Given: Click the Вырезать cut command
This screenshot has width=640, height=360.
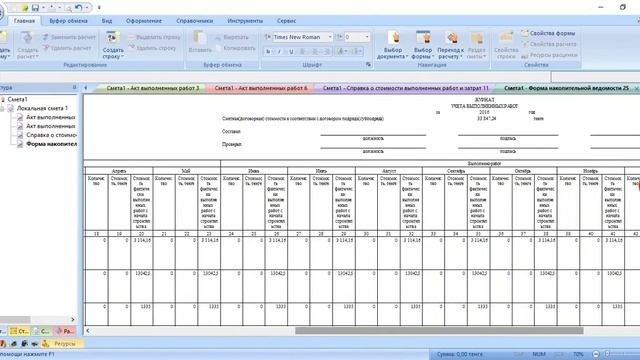Looking at the screenshot, I should coord(232,37).
